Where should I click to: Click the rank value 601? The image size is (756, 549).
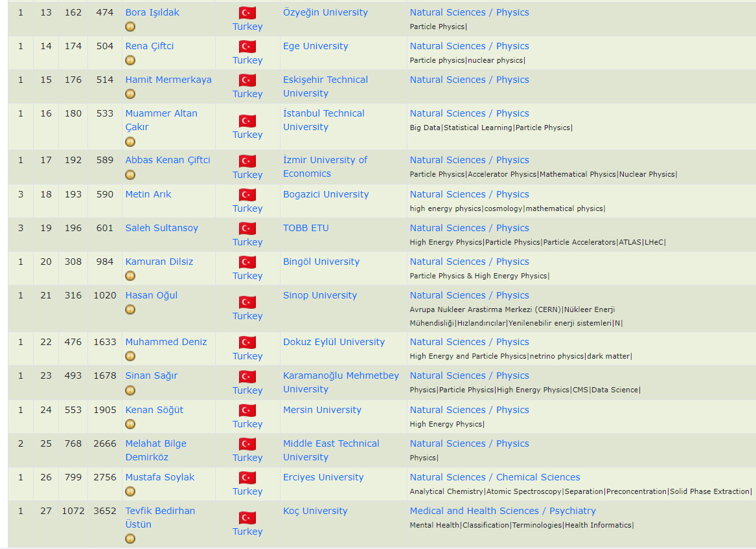[x=105, y=228]
